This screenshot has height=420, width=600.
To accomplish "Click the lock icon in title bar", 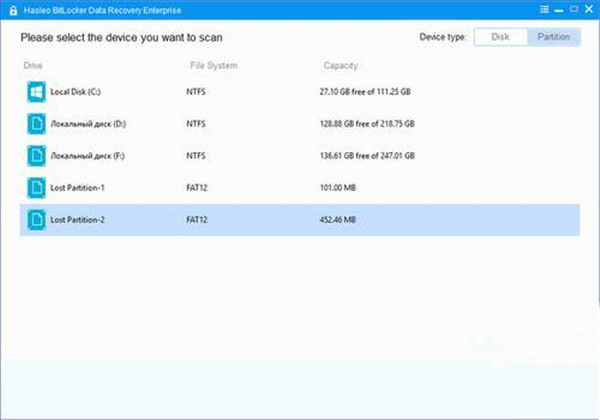I will pos(13,10).
